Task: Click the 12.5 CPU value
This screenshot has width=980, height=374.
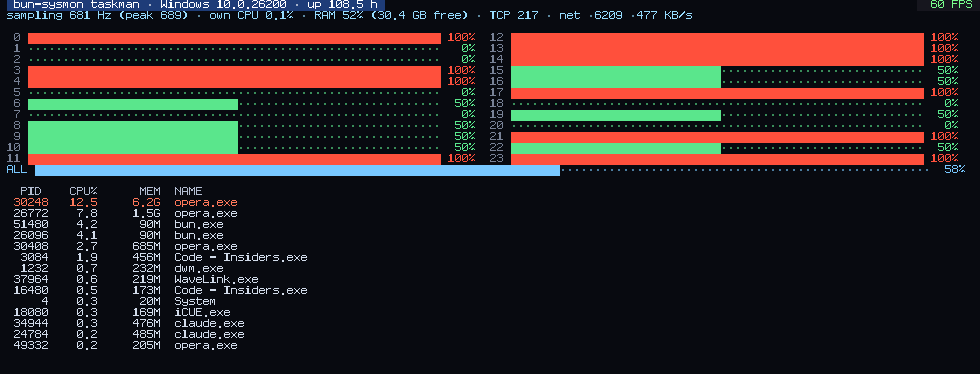Action: (x=83, y=203)
